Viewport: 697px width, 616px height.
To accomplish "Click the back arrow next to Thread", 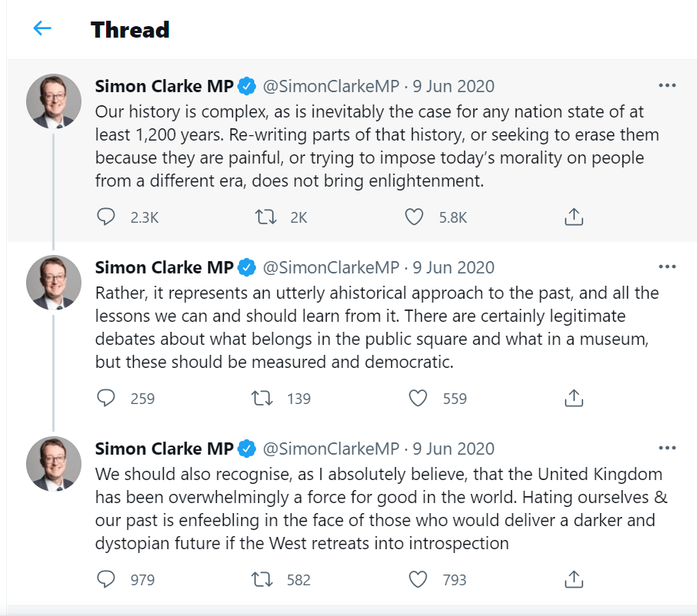I will tap(41, 29).
